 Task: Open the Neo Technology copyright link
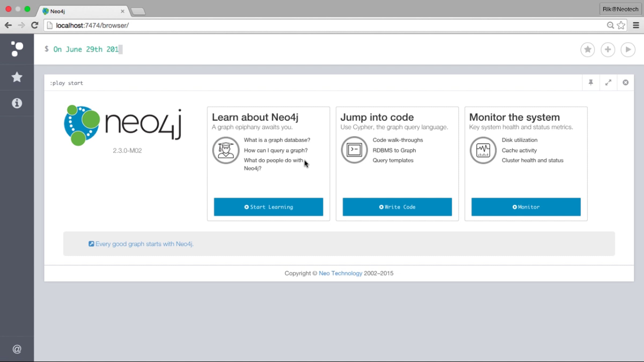pyautogui.click(x=340, y=273)
